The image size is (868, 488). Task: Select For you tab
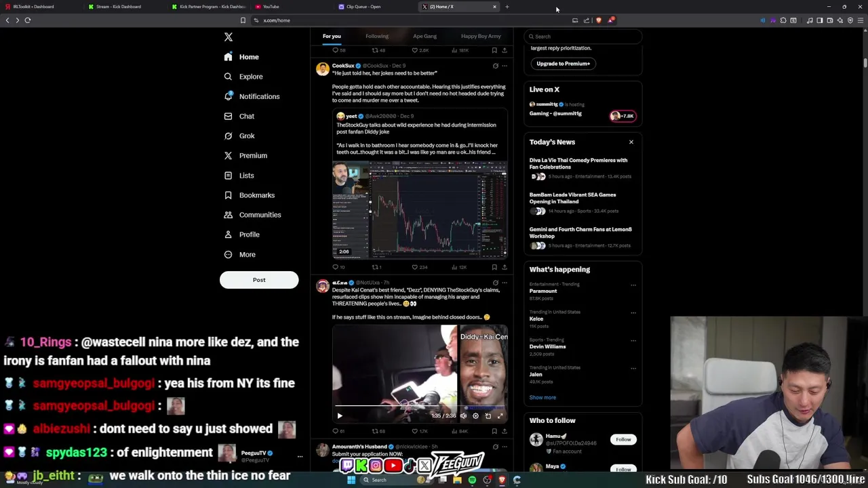[332, 36]
